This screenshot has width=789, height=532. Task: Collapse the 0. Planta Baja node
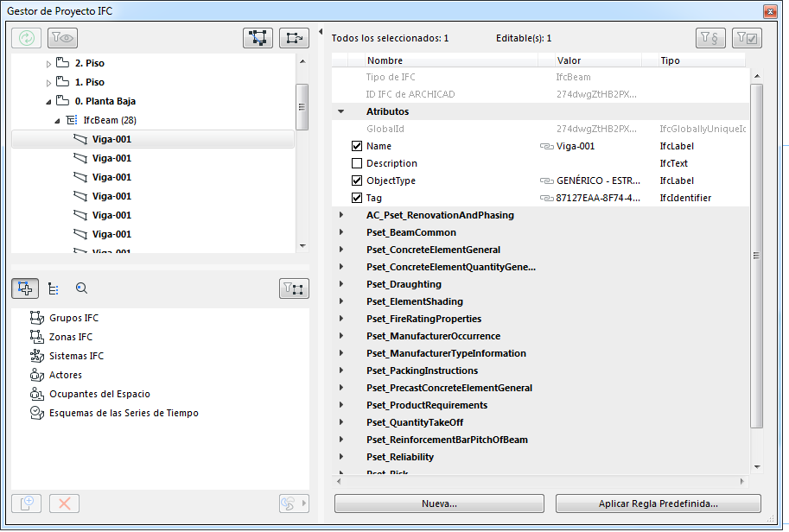tap(48, 102)
